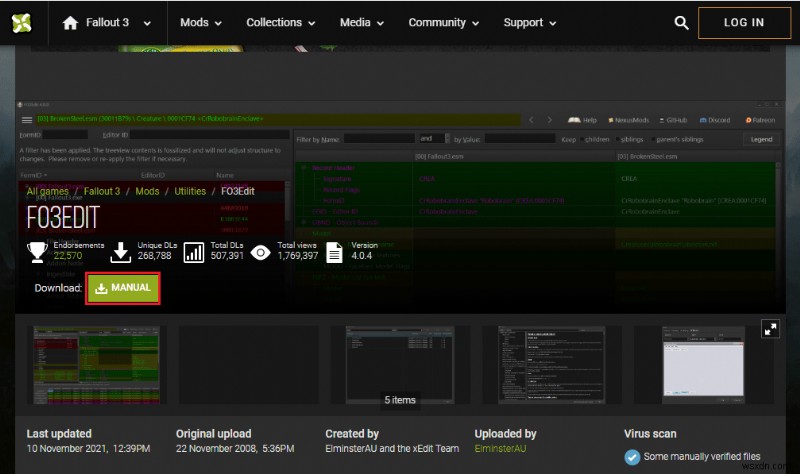Image resolution: width=800 pixels, height=474 pixels.
Task: Click the Nexus Mods logo icon
Action: point(20,22)
